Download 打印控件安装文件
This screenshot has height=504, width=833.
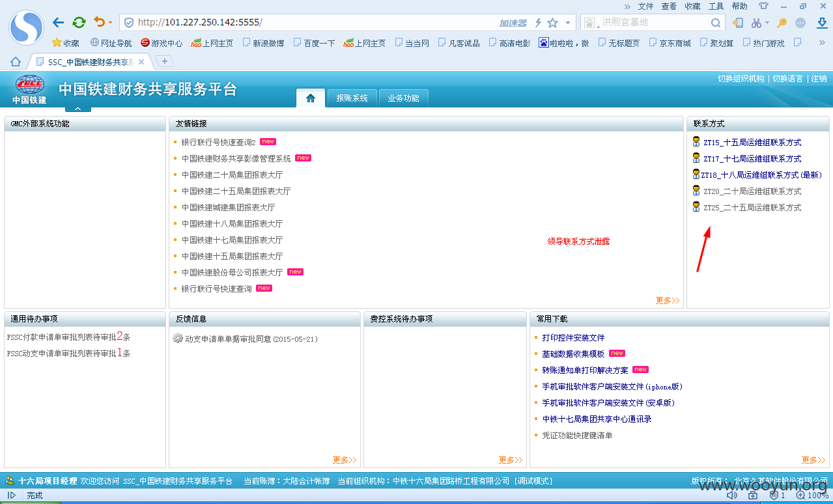click(x=573, y=337)
